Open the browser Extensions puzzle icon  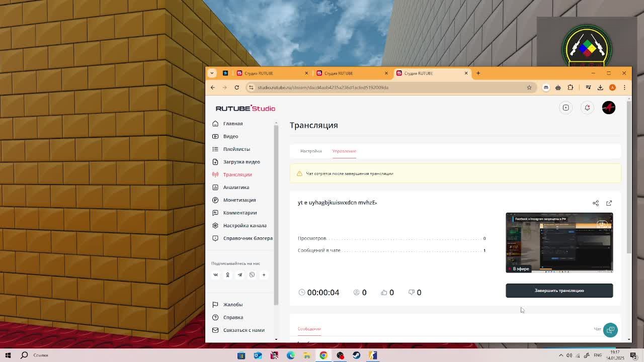570,87
